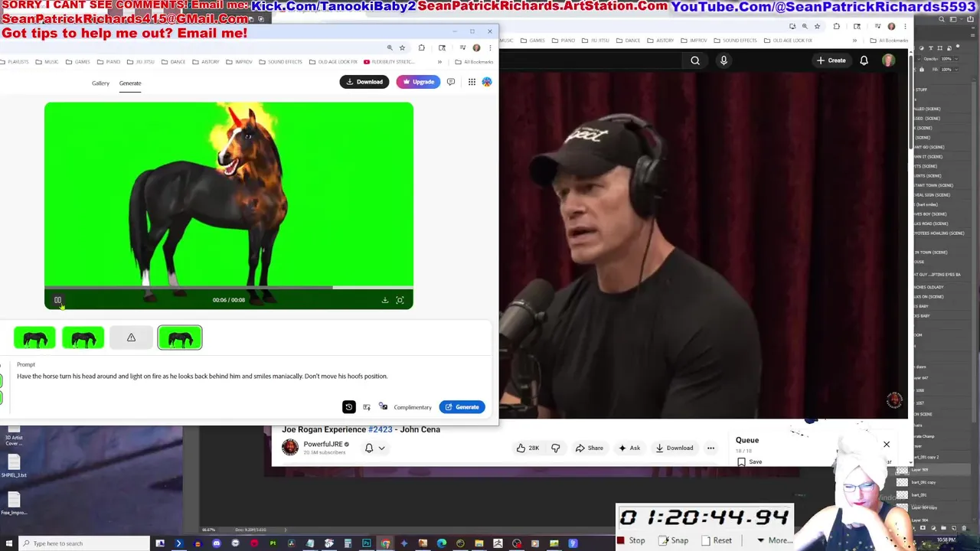Image resolution: width=980 pixels, height=551 pixels.
Task: Open the browser profile picture
Action: 476,47
